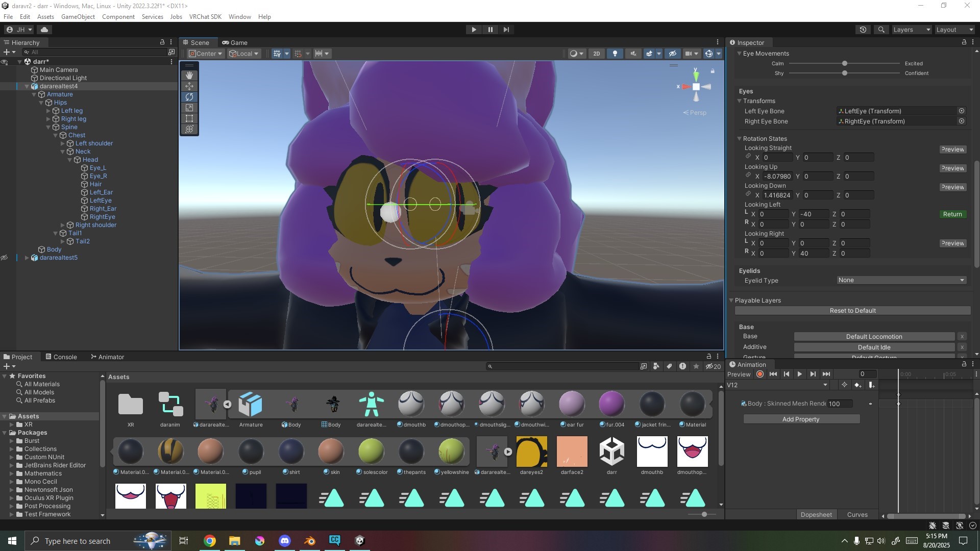Open Eyelid Type dropdown set to None

point(901,280)
